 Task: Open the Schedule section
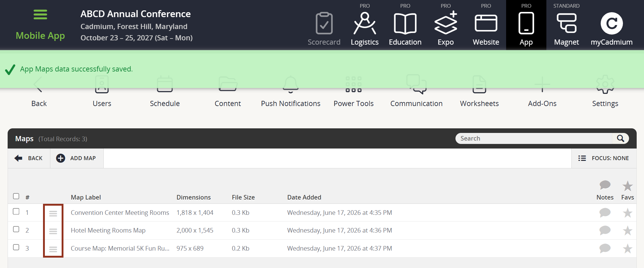[165, 92]
